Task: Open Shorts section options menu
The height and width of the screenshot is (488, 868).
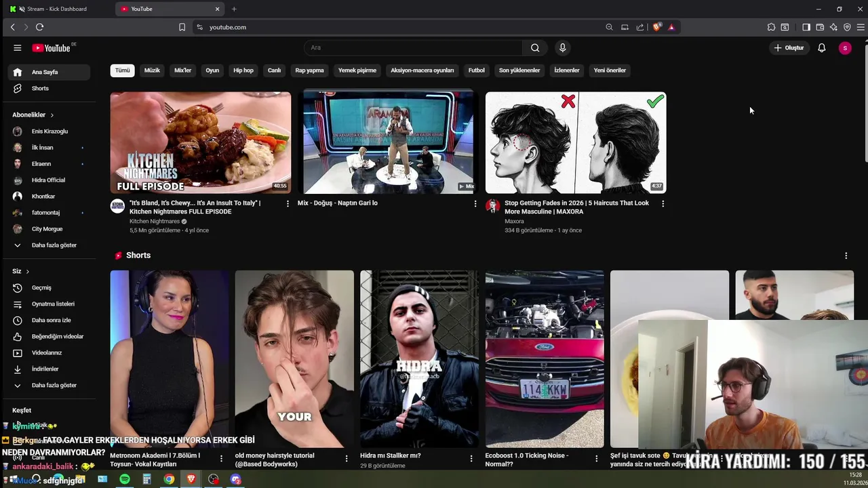Action: pos(846,256)
